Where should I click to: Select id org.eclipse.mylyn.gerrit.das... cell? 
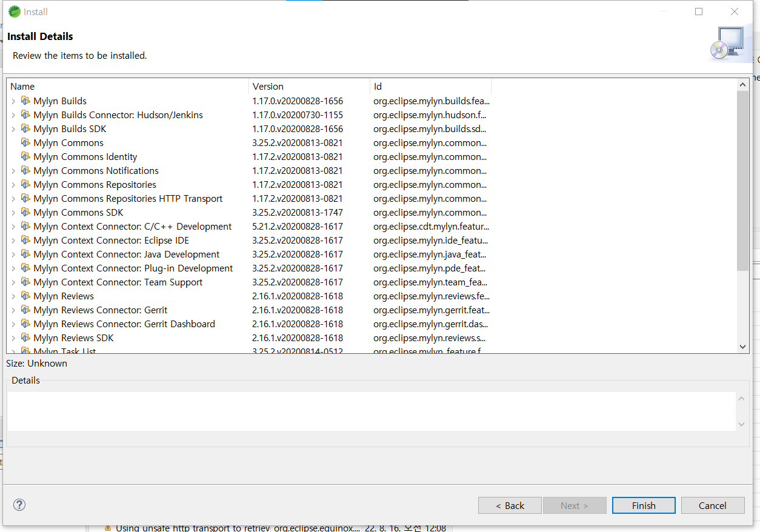430,324
